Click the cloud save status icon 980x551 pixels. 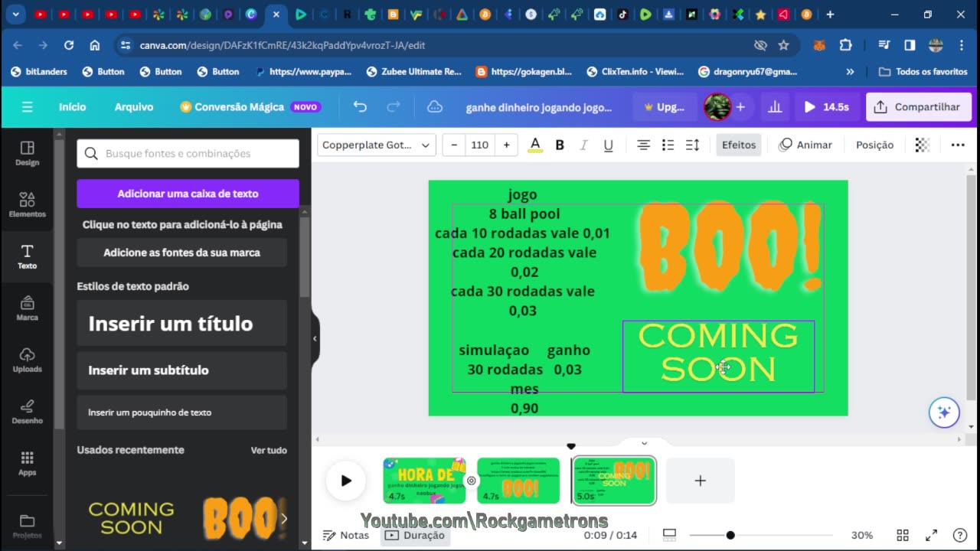(434, 107)
